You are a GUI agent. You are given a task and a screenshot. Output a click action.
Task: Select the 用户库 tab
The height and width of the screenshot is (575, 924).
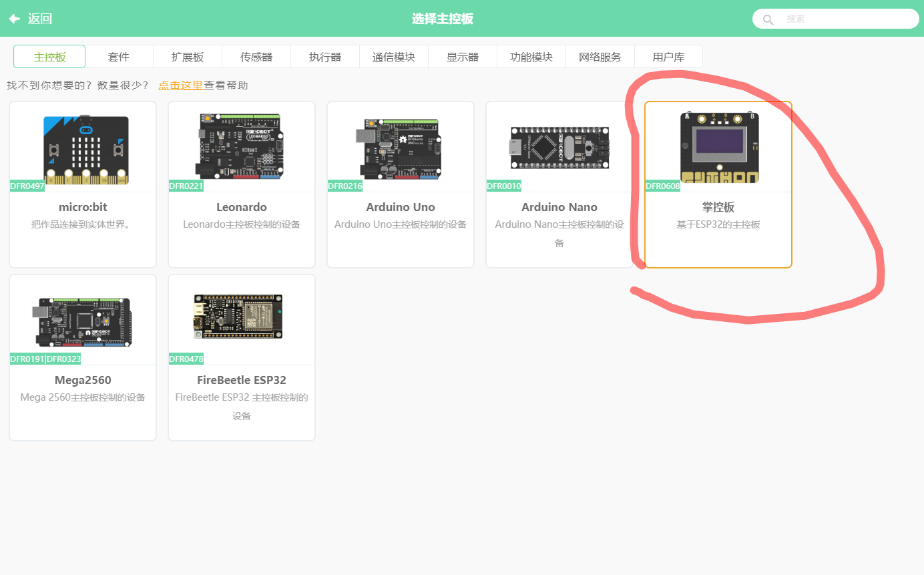[x=668, y=57]
